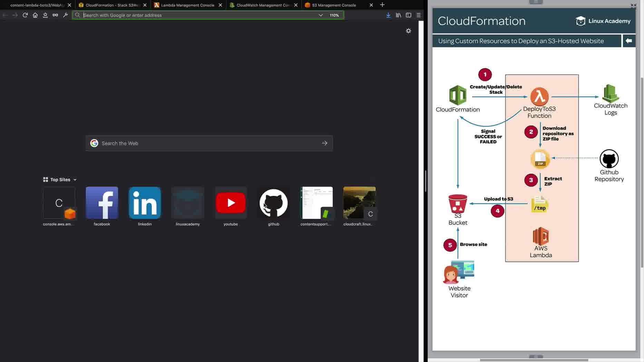Expand the address bar history dropdown
644x362 pixels.
tap(320, 15)
